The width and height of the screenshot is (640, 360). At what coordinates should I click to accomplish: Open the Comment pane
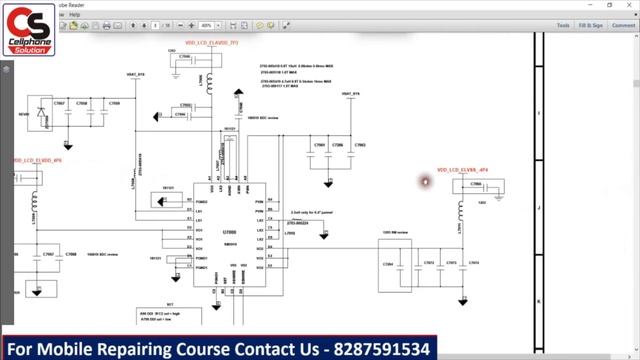click(623, 25)
